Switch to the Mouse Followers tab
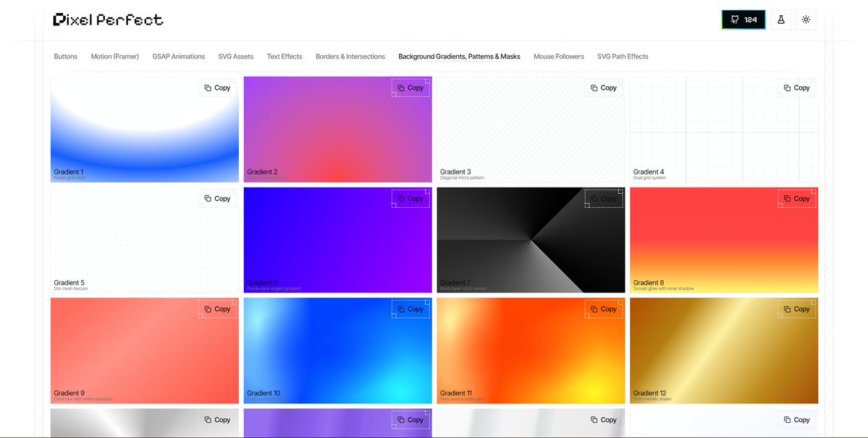Viewport: 868px width, 438px height. click(559, 56)
